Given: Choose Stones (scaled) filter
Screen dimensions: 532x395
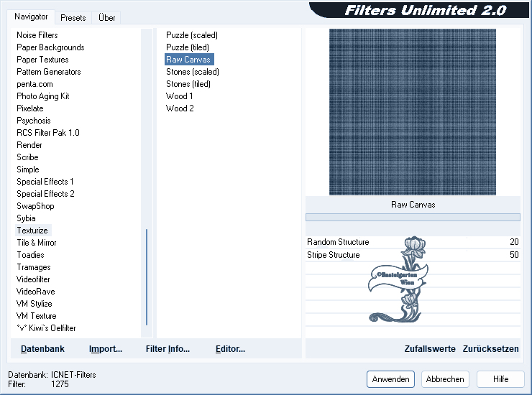Looking at the screenshot, I should (x=193, y=72).
